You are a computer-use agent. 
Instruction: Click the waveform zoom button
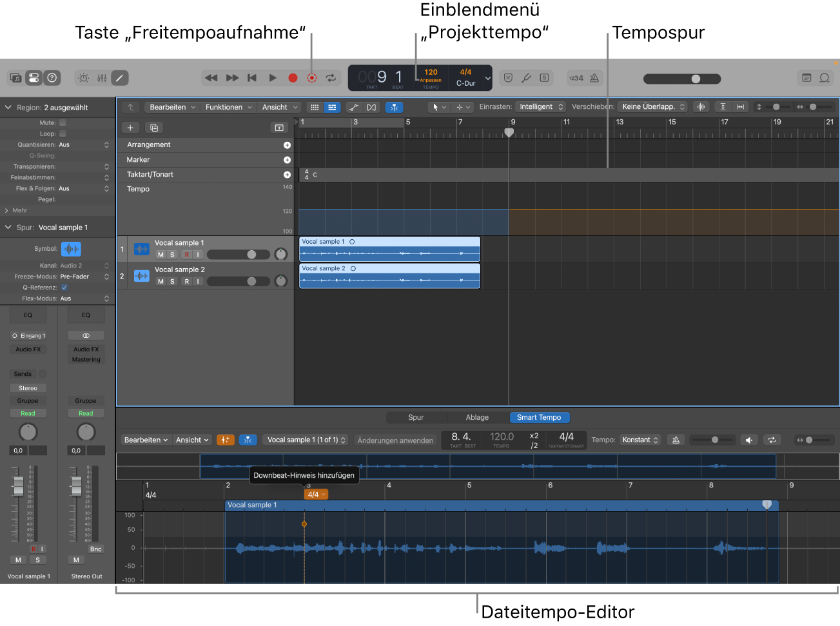coord(701,107)
